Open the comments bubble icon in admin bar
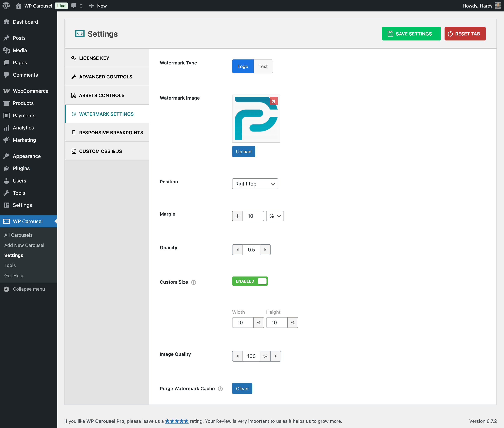Screen dimensions: 504x428 tap(74, 6)
